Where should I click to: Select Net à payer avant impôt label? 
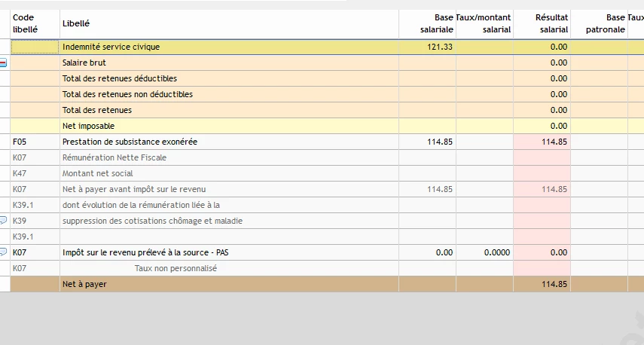(134, 189)
